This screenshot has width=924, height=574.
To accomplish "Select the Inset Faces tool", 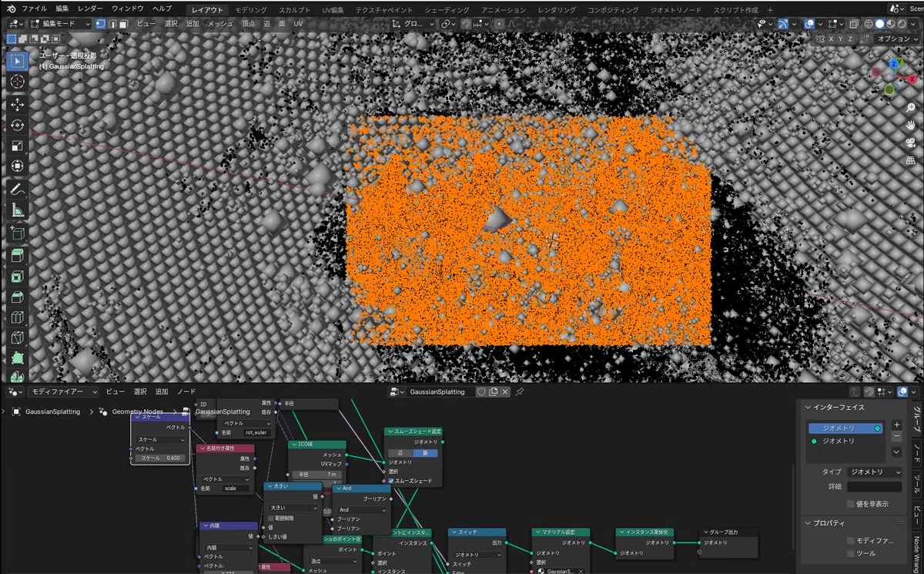I will 17,276.
